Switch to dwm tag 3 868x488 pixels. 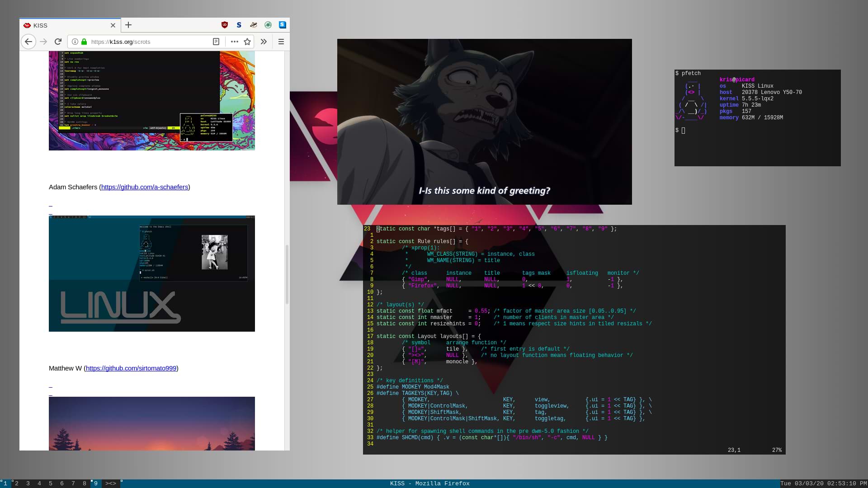coord(28,483)
